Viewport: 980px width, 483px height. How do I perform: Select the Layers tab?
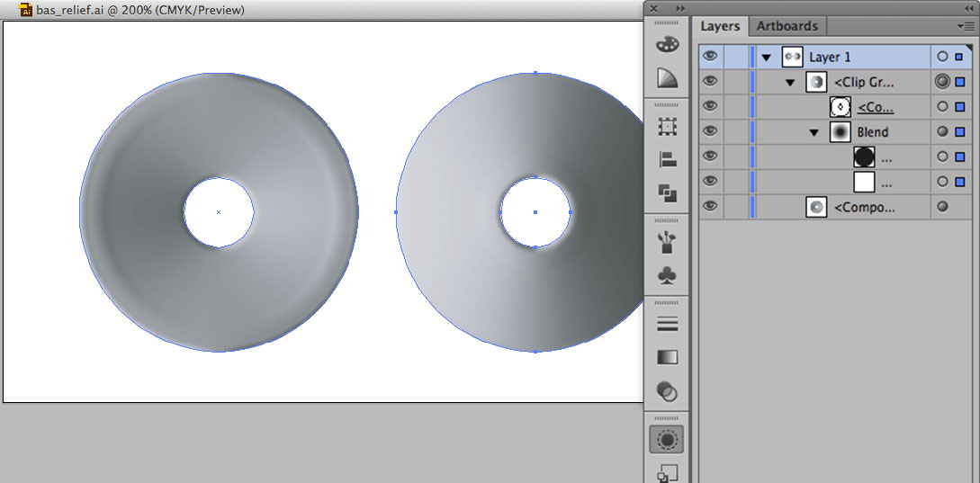720,26
